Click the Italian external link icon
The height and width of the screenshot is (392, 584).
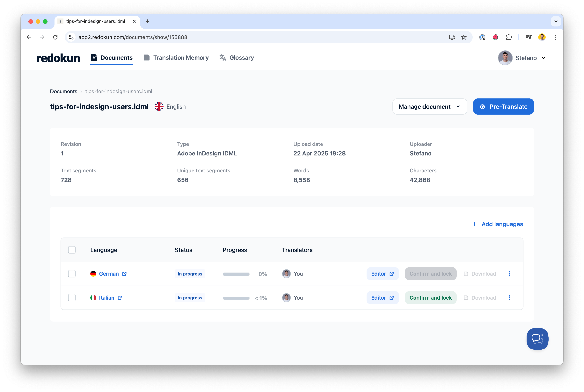120,298
